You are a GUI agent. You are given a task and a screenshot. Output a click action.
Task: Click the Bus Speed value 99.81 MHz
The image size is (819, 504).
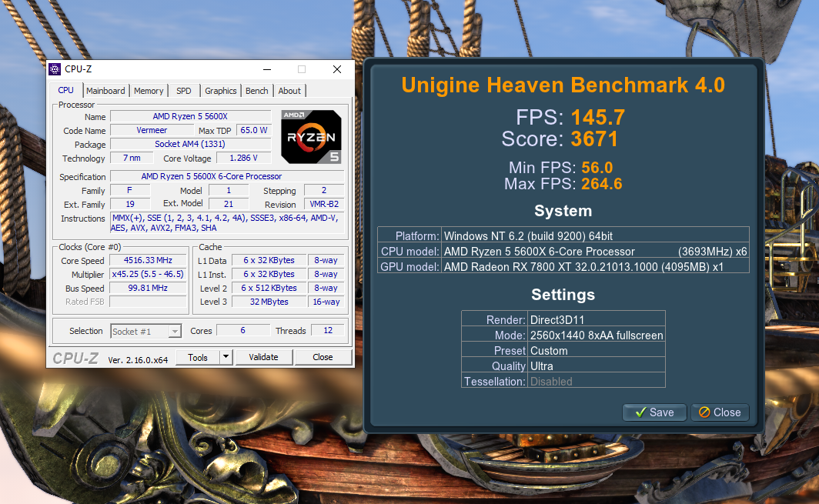pyautogui.click(x=148, y=288)
